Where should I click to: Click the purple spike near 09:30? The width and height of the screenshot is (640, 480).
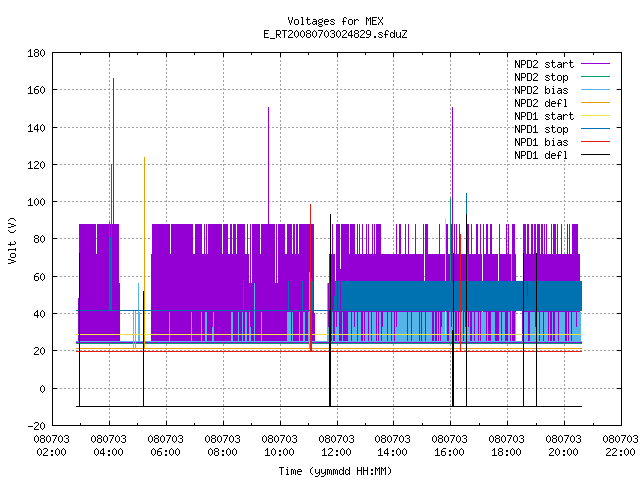(x=269, y=165)
